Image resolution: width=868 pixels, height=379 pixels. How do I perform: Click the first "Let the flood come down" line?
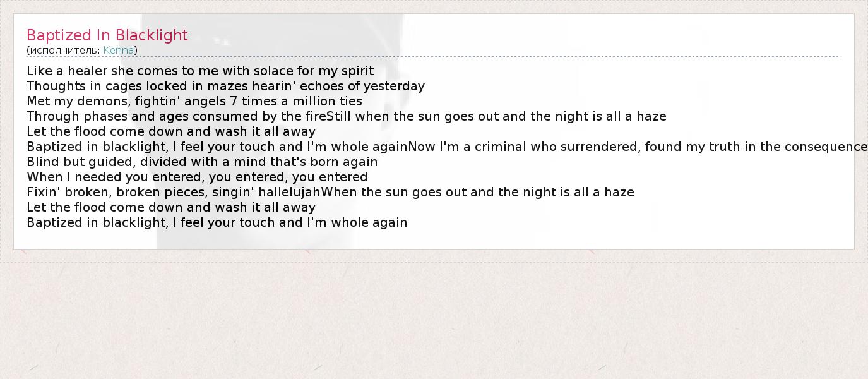[x=171, y=131]
